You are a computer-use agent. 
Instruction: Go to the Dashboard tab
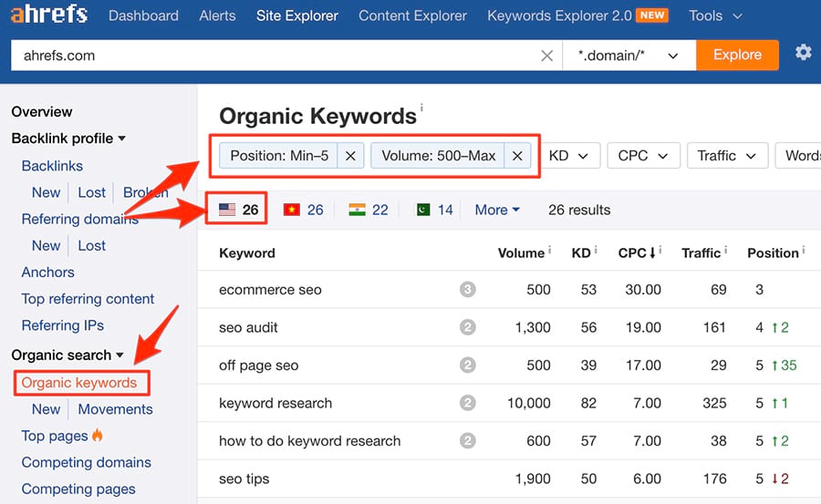point(143,15)
